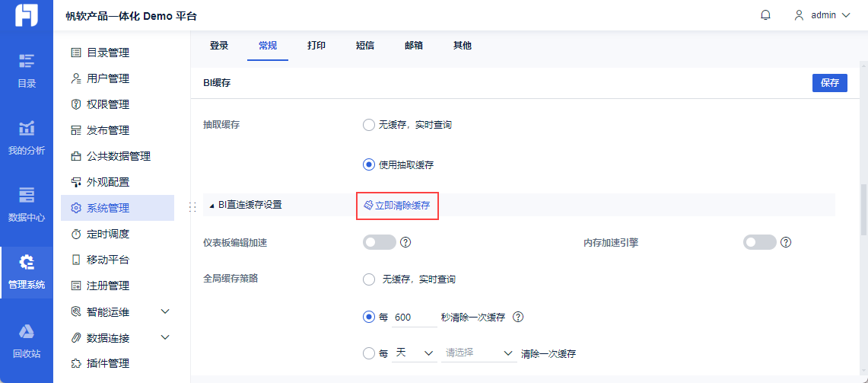Viewport: 868px width, 383px height.
Task: Open 回收站 in the left navigation
Action: [27, 341]
